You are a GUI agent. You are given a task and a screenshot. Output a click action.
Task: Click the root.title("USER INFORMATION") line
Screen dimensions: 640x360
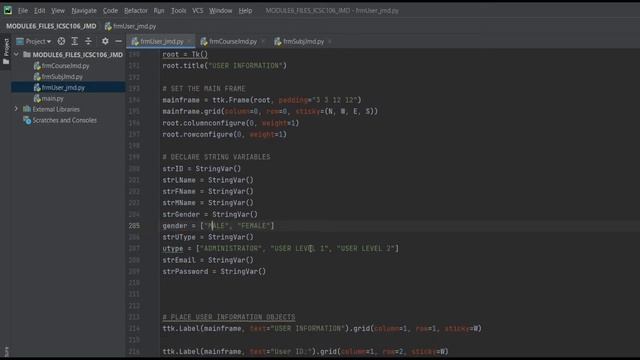tap(224, 66)
